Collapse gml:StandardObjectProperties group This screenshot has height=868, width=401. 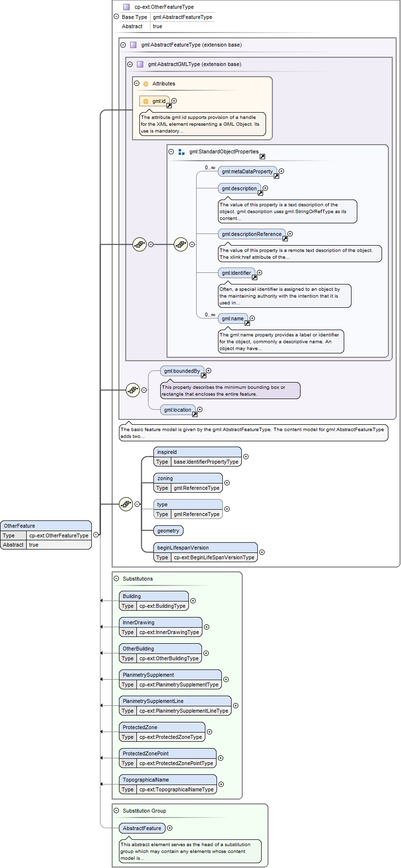point(171,151)
